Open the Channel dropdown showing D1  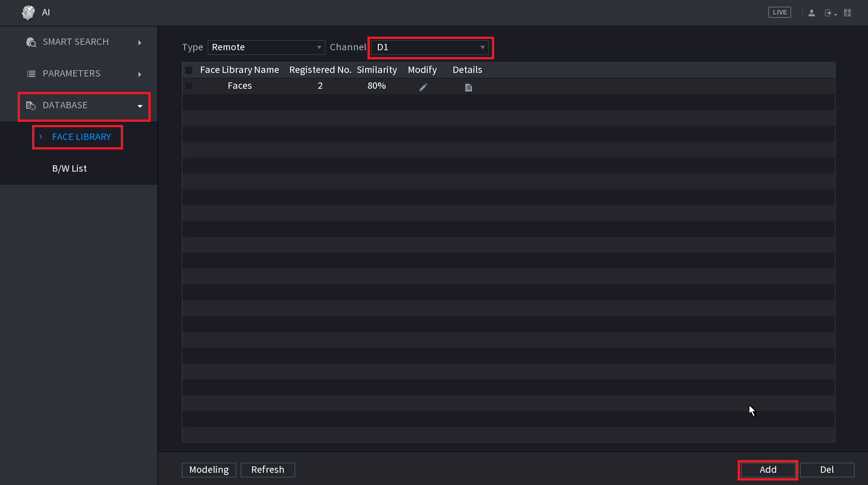point(430,48)
